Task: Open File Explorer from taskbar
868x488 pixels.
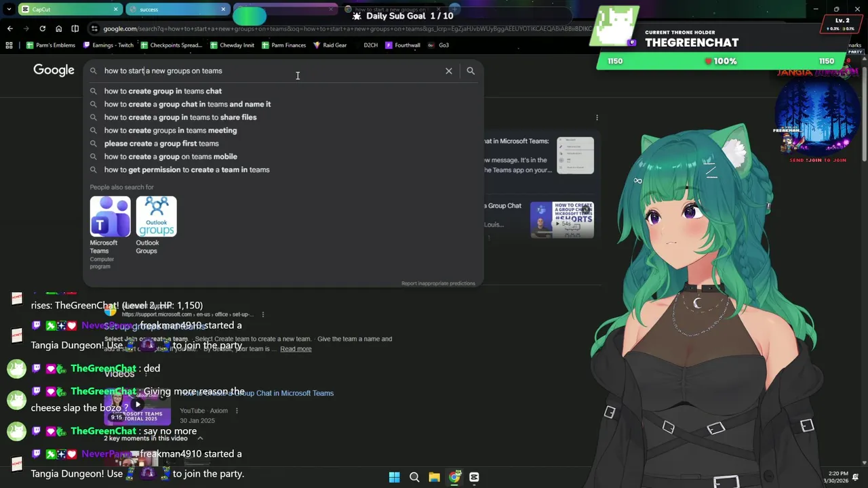Action: (434, 477)
